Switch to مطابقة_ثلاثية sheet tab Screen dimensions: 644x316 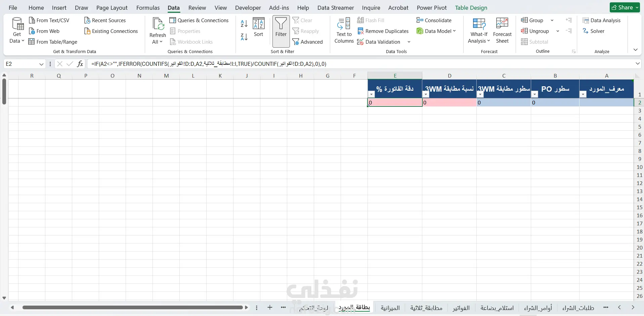(426, 308)
